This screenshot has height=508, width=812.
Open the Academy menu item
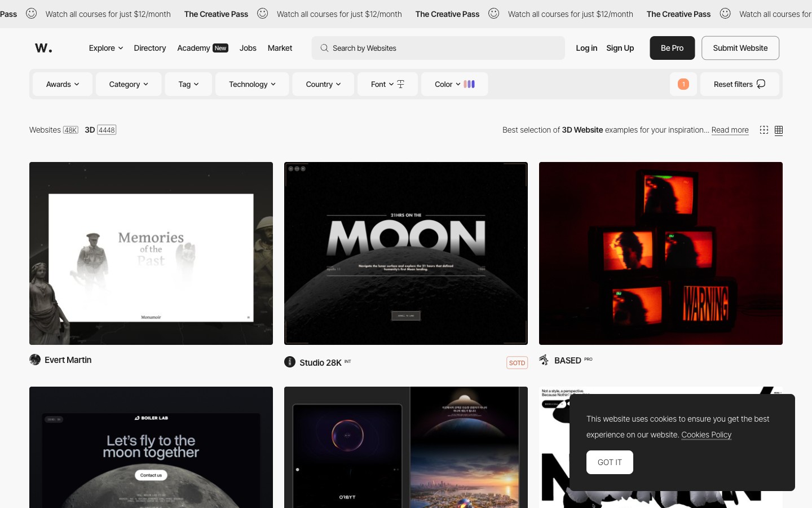(x=202, y=48)
